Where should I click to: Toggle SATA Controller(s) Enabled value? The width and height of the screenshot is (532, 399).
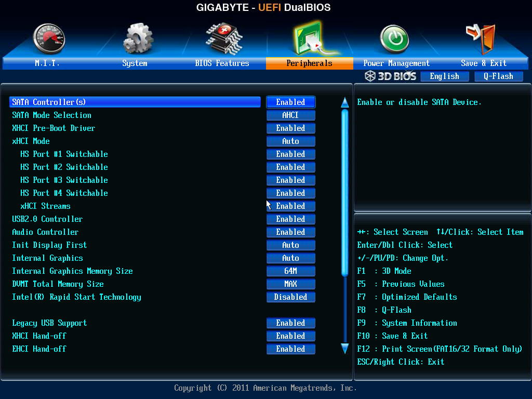tap(291, 102)
